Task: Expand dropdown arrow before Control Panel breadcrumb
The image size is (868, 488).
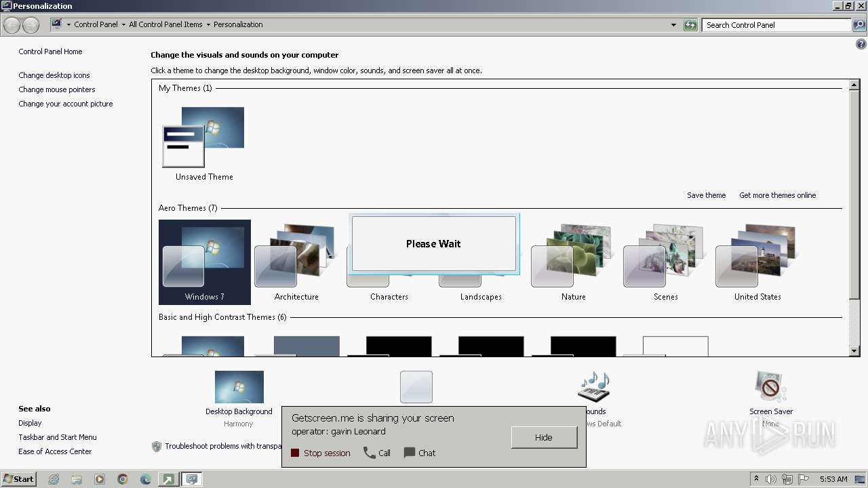Action: [68, 24]
